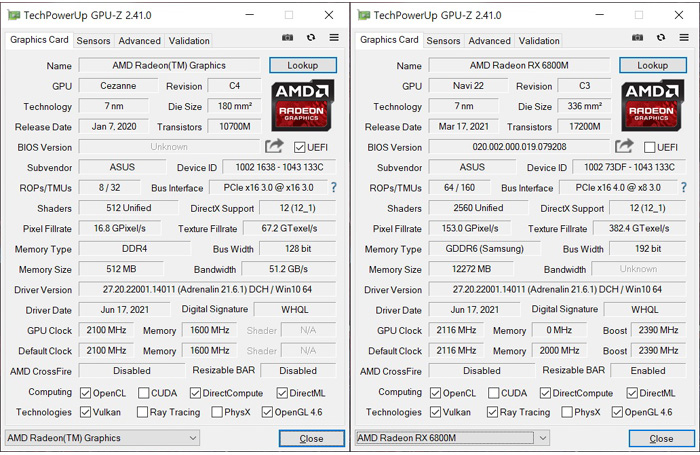Click the Device ID value 1002 73DF - 1043 133C
Screen dimensions: 700x455
629,167
